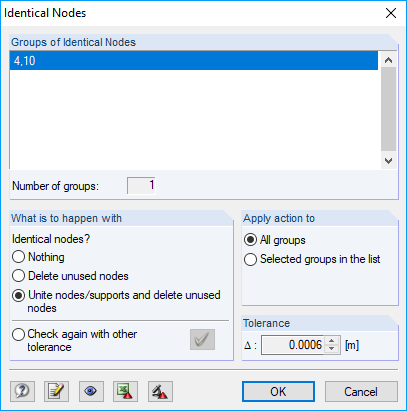Click the eye view icon button

pos(91,391)
